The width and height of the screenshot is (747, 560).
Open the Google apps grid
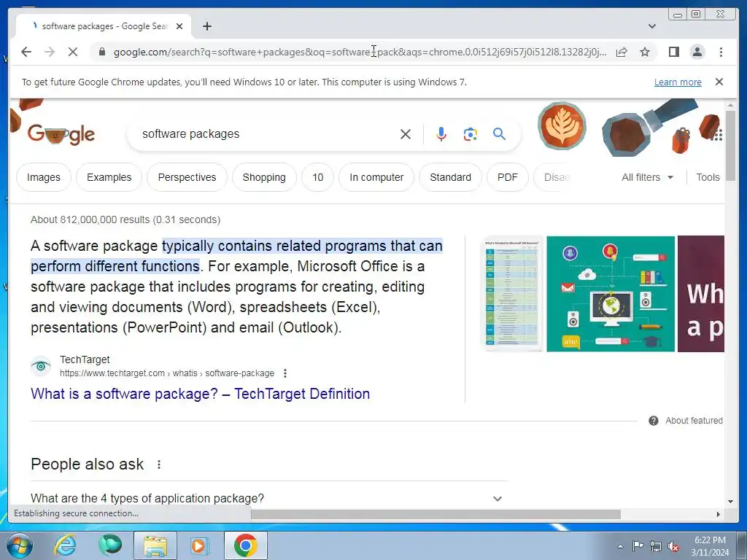(716, 135)
